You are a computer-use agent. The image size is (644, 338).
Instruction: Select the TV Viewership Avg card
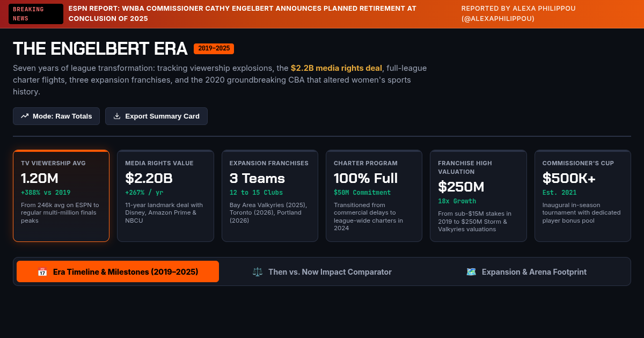(61, 196)
